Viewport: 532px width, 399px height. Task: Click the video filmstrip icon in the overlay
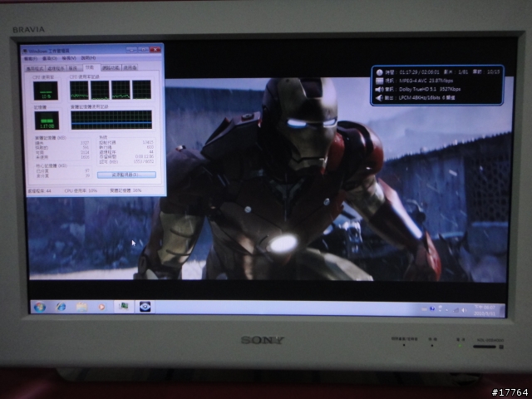(x=379, y=81)
